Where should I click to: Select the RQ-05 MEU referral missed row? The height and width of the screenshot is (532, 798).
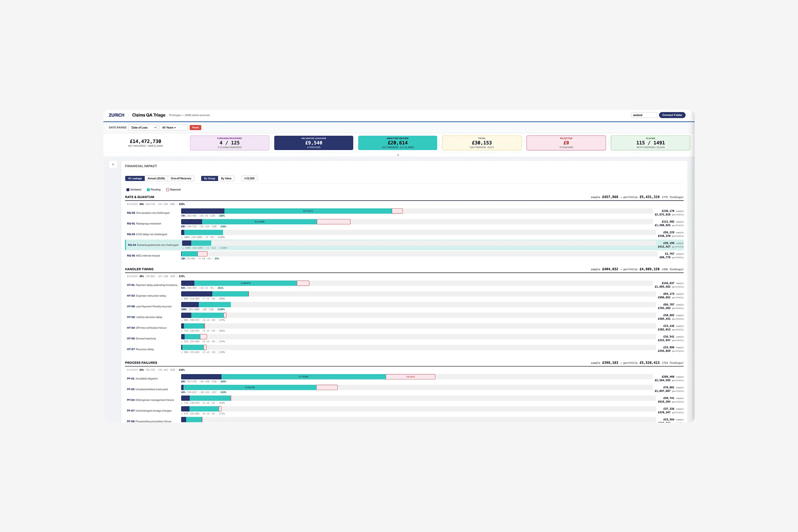[405, 256]
